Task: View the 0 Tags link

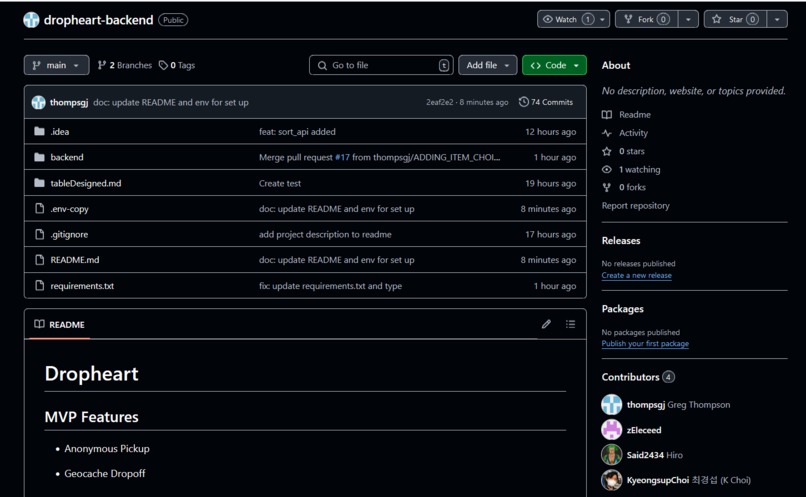Action: (x=177, y=65)
